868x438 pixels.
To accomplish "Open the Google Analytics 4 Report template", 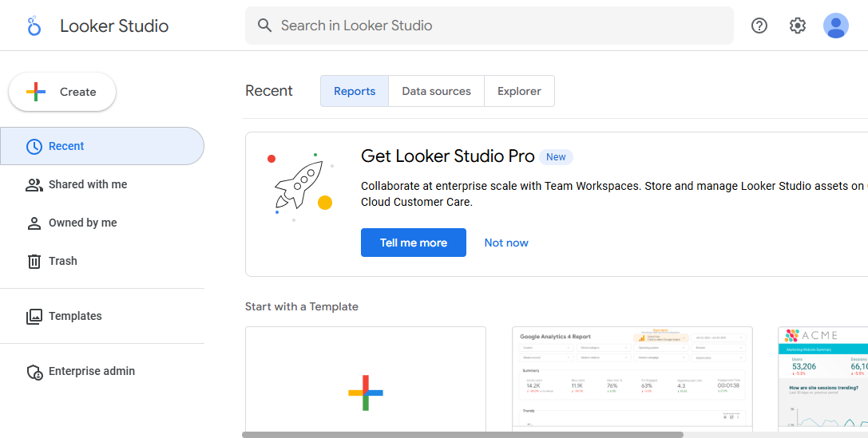I will (x=632, y=380).
